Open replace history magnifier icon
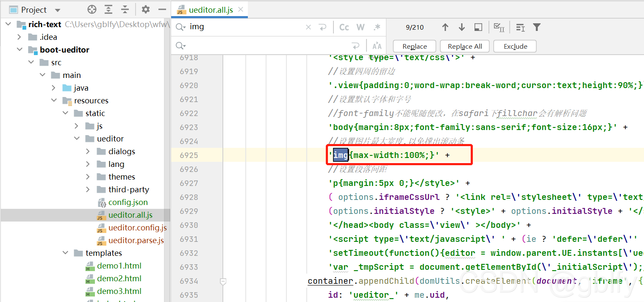 (181, 46)
